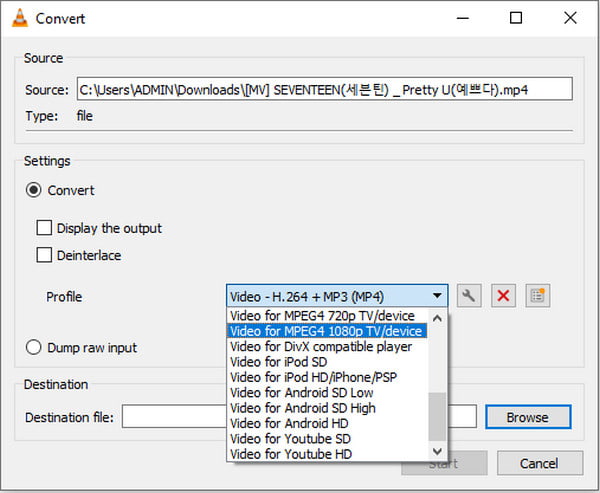Image resolution: width=600 pixels, height=493 pixels.
Task: Click the create new profile icon
Action: 538,296
